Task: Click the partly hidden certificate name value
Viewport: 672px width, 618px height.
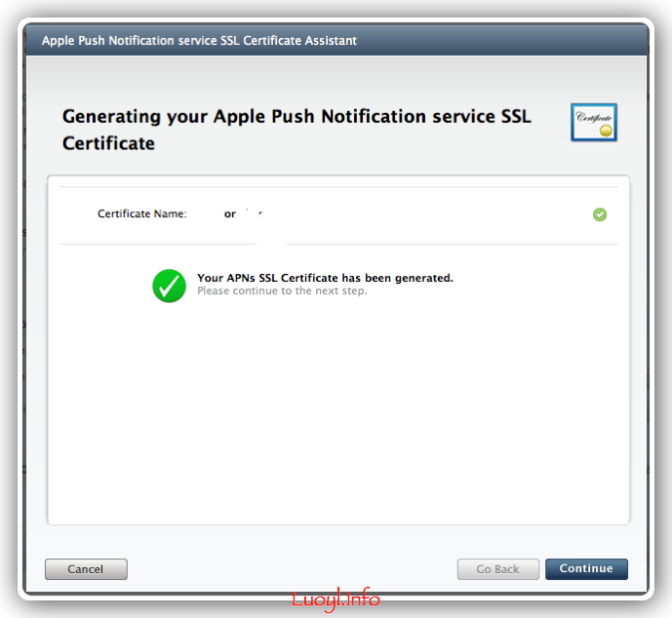Action: [x=243, y=213]
